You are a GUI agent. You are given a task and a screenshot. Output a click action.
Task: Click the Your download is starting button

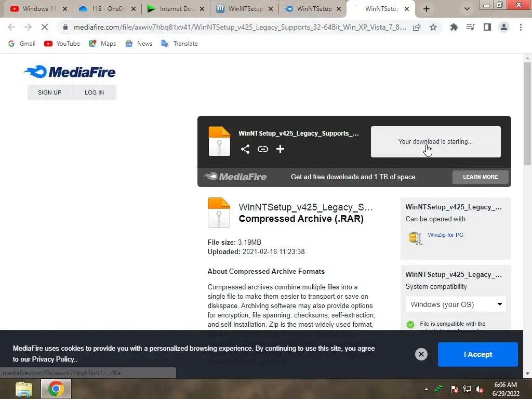click(x=436, y=142)
